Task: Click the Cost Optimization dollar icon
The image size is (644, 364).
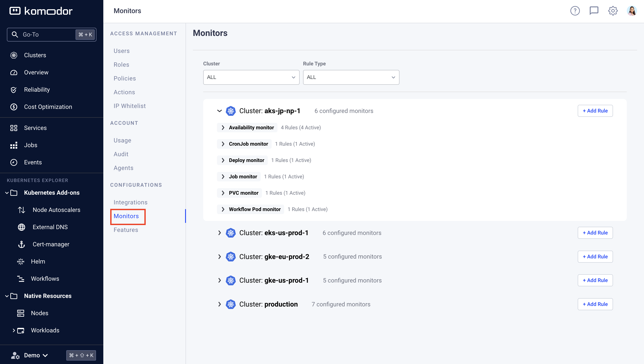Action: (14, 107)
